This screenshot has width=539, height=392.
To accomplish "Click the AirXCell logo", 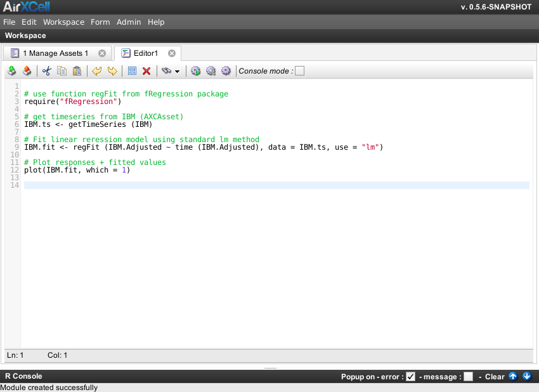I will [x=27, y=6].
